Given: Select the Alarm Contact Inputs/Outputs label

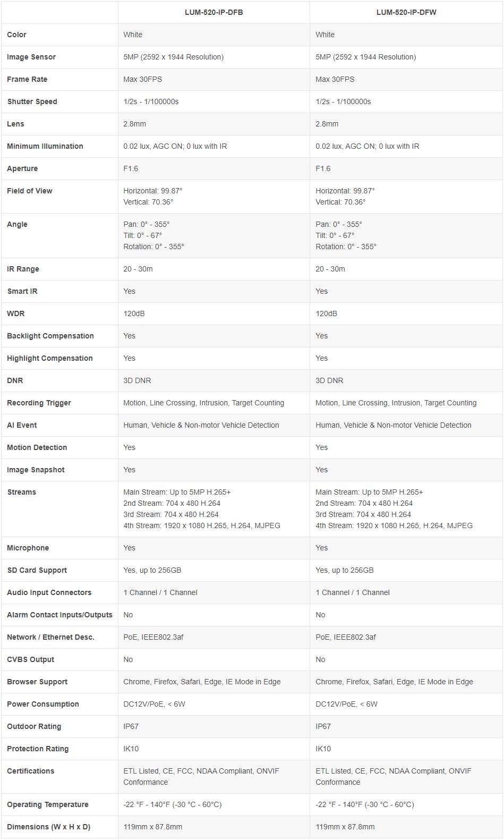Looking at the screenshot, I should [x=59, y=615].
